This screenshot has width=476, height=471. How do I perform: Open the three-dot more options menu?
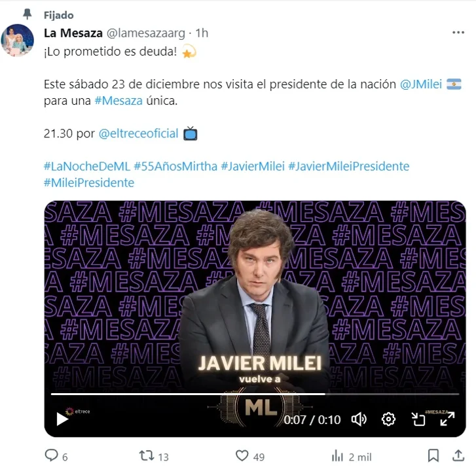458,33
